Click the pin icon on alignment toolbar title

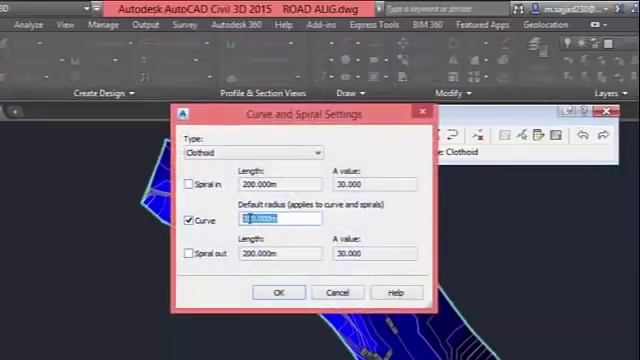pos(567,111)
